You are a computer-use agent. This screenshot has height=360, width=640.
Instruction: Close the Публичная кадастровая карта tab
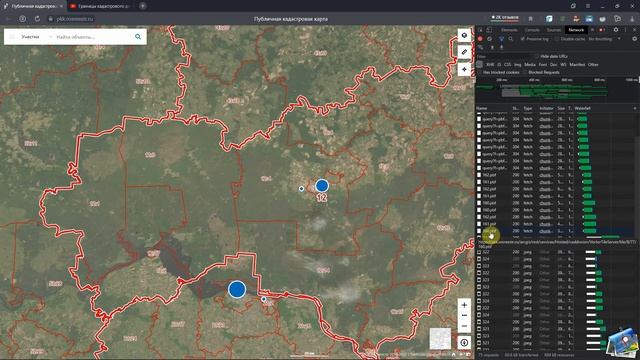click(61, 6)
